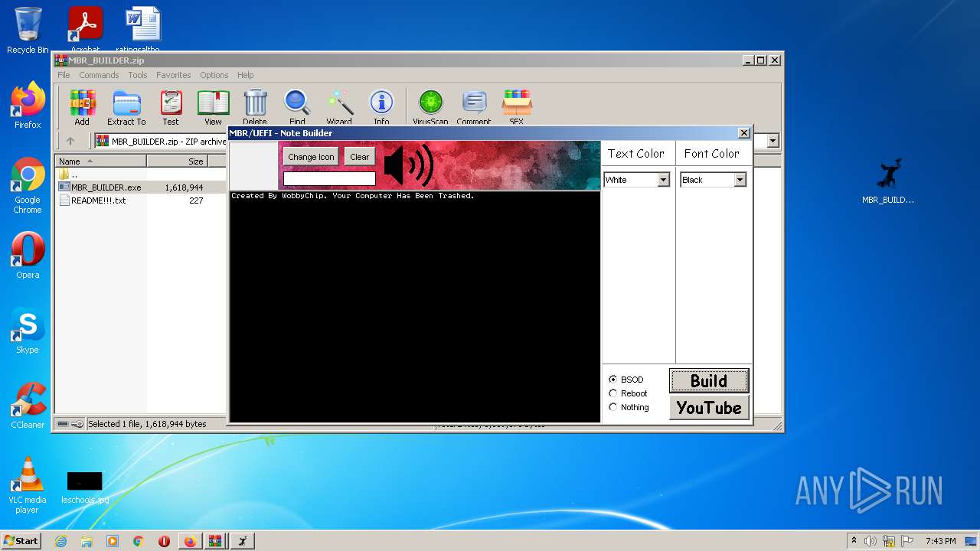Click the Clear button
Screen dimensions: 980x551
pos(360,157)
